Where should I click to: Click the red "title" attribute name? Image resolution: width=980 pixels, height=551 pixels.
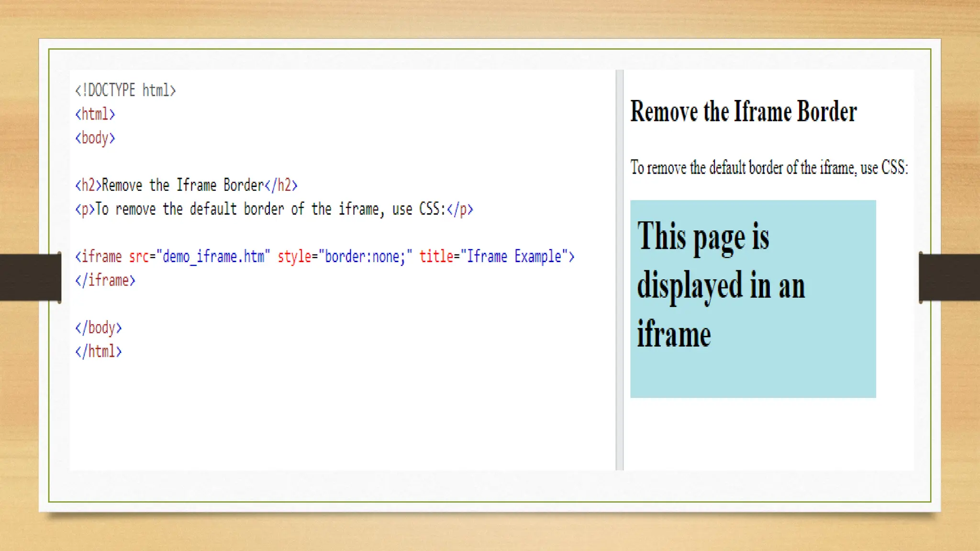(x=436, y=256)
